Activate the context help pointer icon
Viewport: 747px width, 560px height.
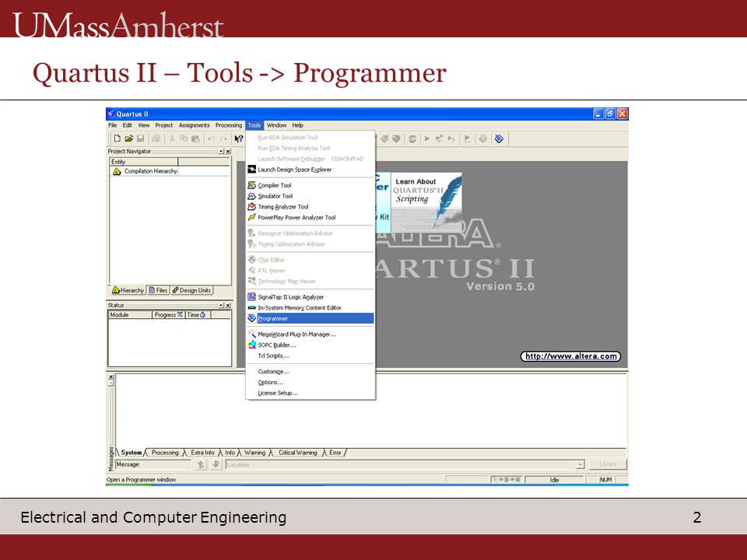click(239, 138)
